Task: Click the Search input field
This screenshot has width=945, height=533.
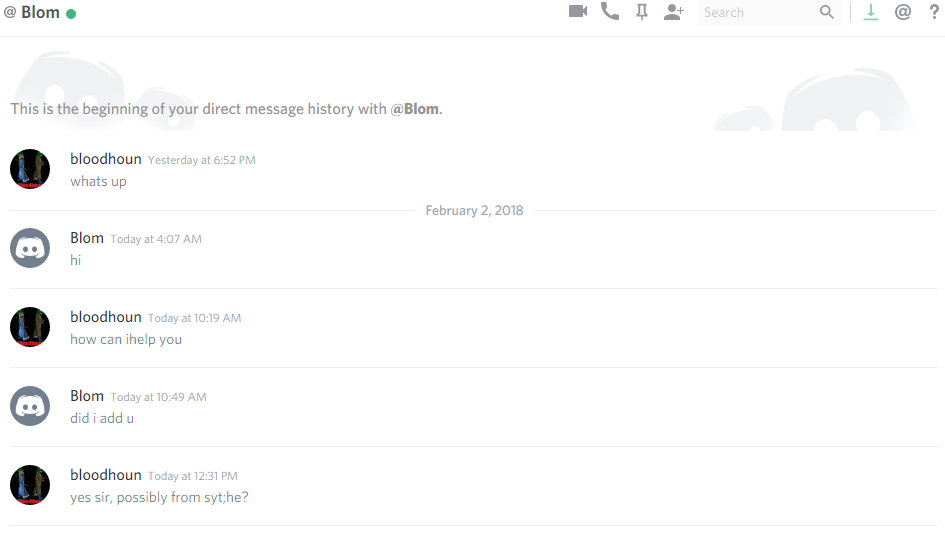Action: pyautogui.click(x=755, y=12)
